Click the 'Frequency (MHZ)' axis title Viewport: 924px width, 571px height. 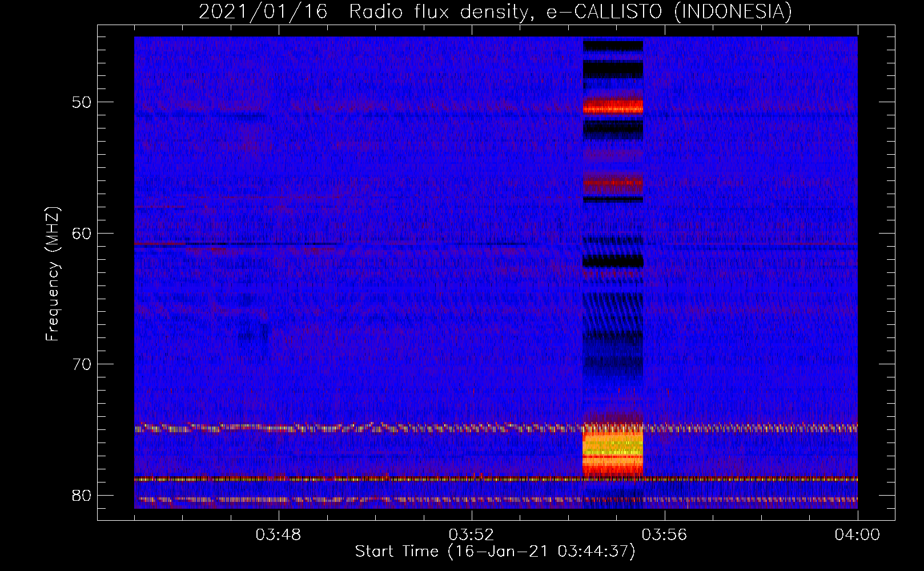(x=52, y=274)
